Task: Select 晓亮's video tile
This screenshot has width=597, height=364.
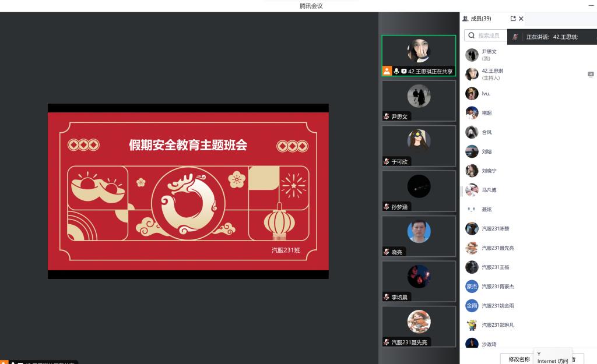Action: tap(419, 236)
